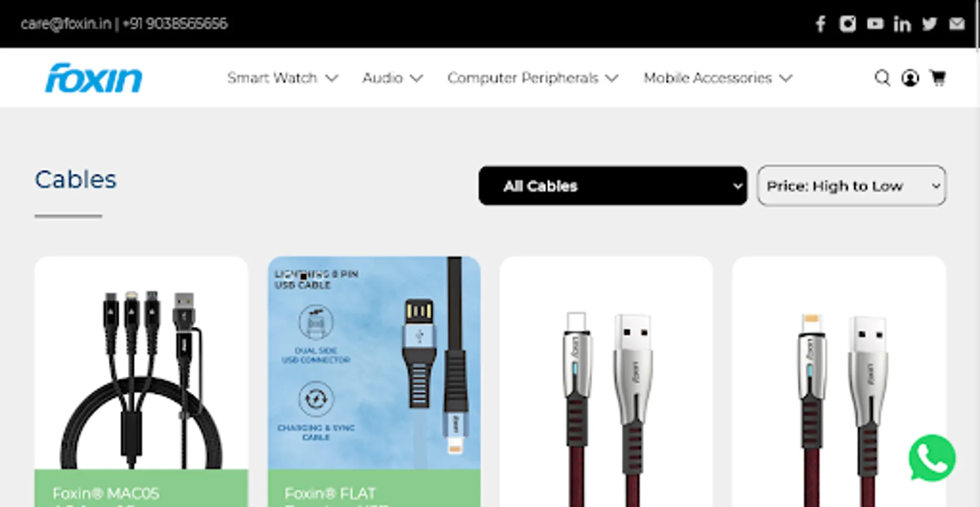Open the Twitter social icon
This screenshot has width=980, height=507.
coord(929,24)
